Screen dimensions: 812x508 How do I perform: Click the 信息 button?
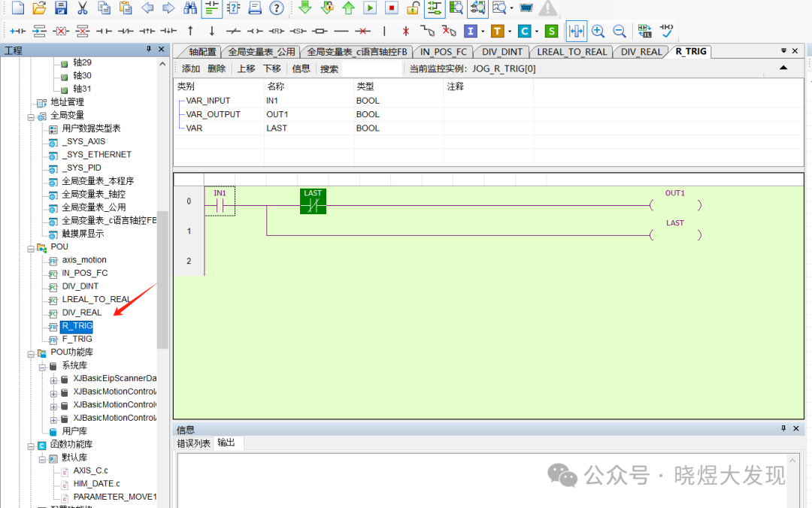pyautogui.click(x=301, y=69)
